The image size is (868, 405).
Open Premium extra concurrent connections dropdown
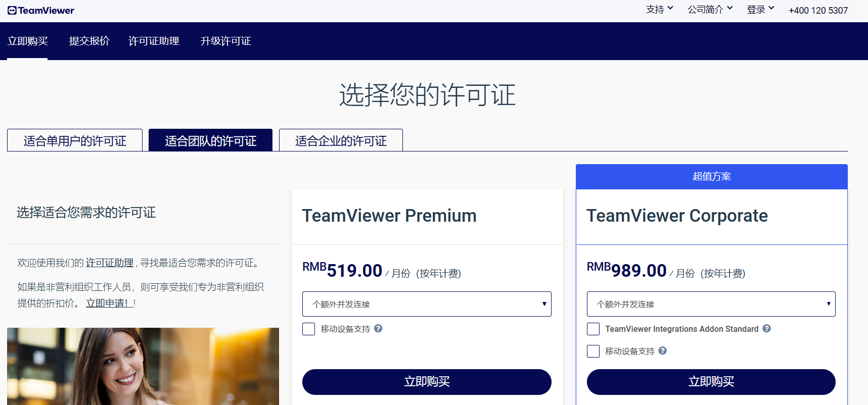(x=426, y=304)
